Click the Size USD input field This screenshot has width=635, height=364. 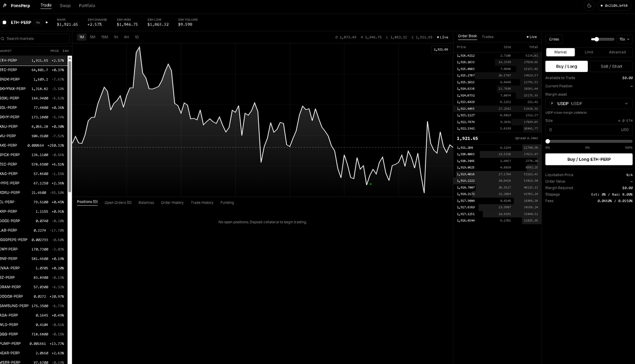click(x=589, y=130)
